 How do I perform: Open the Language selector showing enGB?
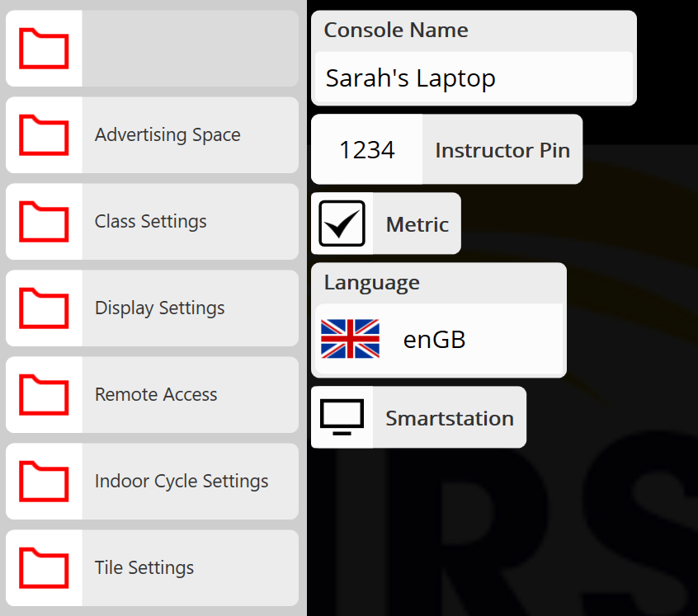(x=438, y=339)
